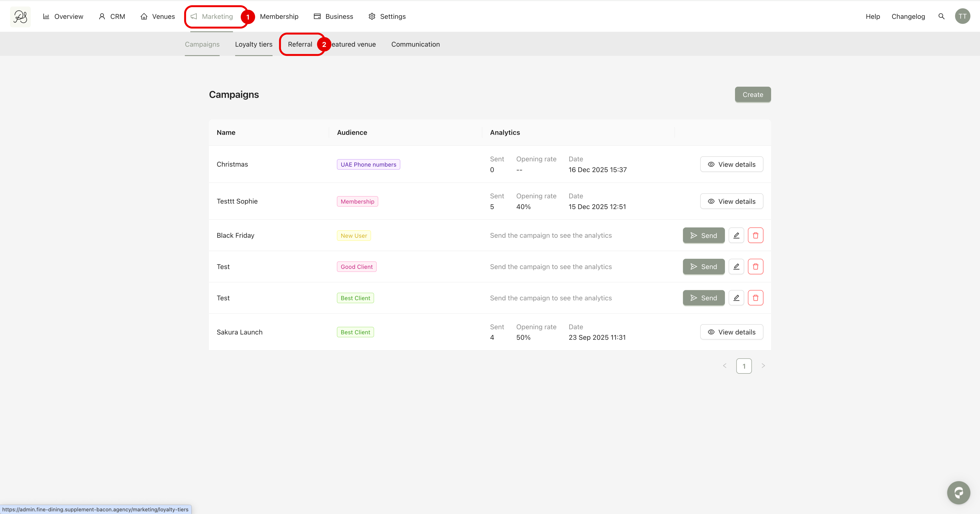
Task: Delete the Good Client Test campaign
Action: pyautogui.click(x=755, y=266)
